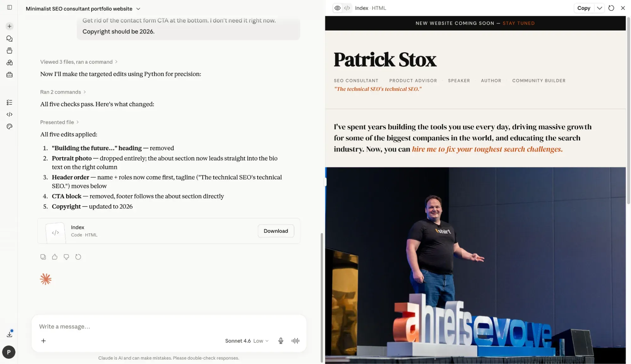Click chat title 'Minimalist SEO consultant portfolio website'
The width and height of the screenshot is (631, 364).
pos(79,9)
